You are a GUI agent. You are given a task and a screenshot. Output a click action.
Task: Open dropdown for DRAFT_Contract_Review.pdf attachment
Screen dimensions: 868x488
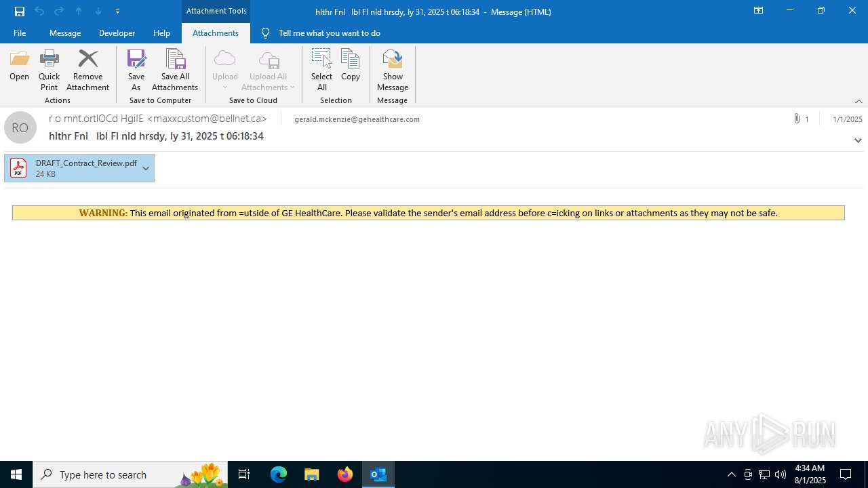146,168
